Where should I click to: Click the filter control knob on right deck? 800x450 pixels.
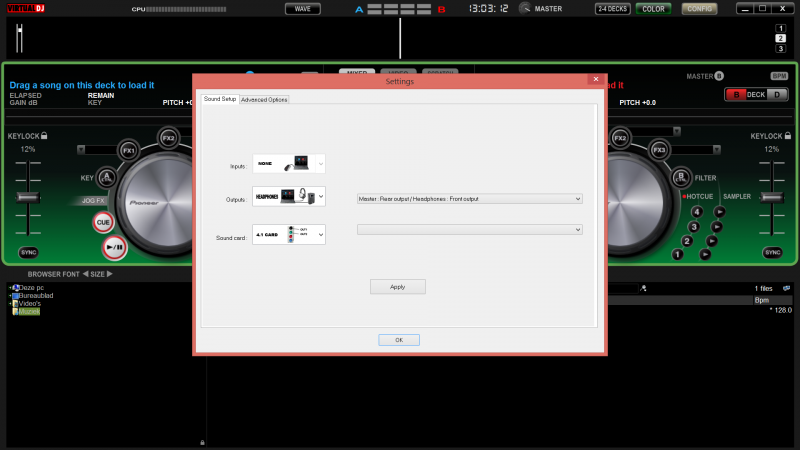[681, 178]
